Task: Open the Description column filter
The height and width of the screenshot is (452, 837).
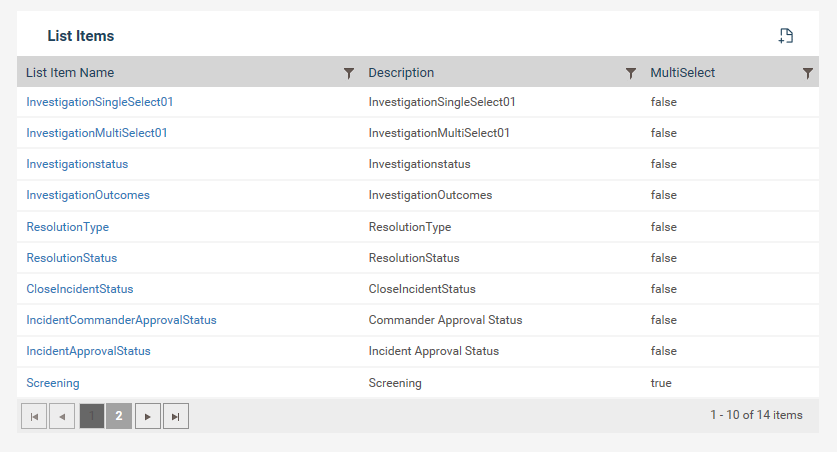Action: 630,73
